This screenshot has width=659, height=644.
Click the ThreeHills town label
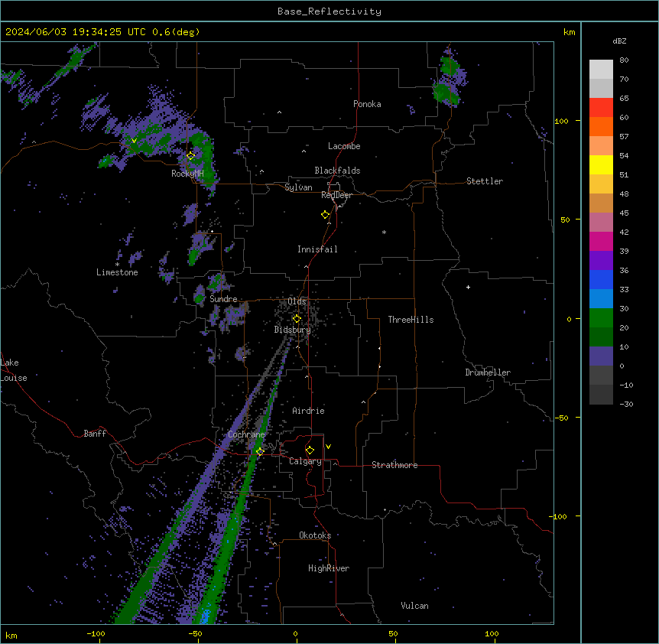click(x=411, y=320)
